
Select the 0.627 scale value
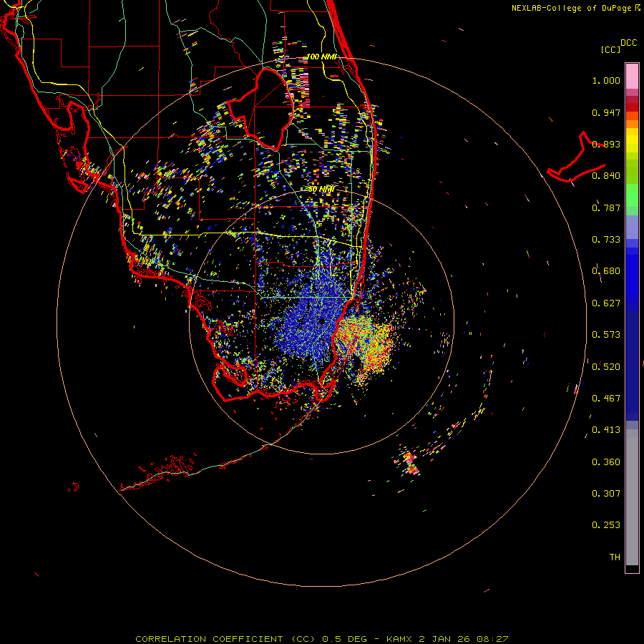tap(606, 303)
